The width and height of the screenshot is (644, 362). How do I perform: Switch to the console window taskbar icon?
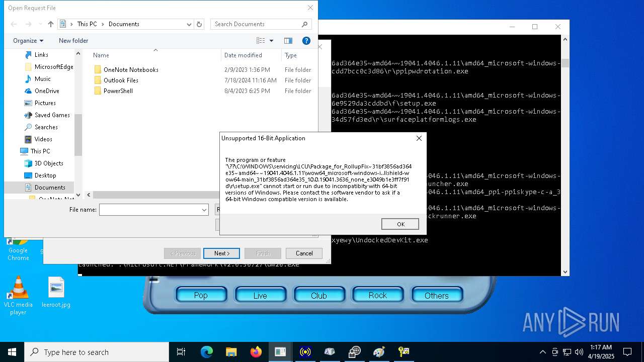280,352
